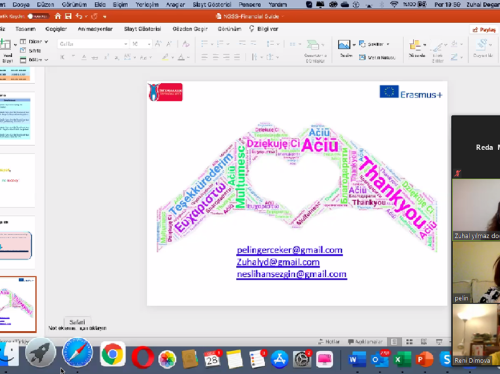Open the Düzen layout dropdown
Viewport: 500px width, 374px height.
coord(34,42)
